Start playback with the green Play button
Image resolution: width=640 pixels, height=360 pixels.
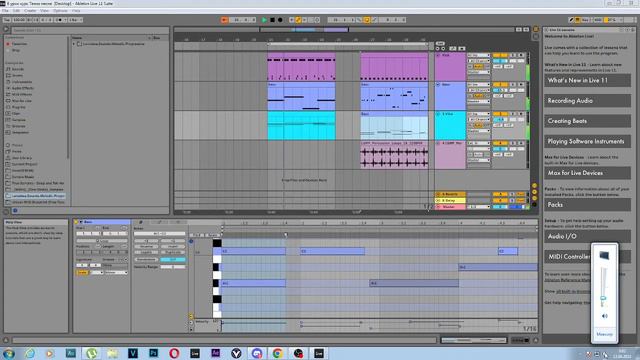coord(264,20)
